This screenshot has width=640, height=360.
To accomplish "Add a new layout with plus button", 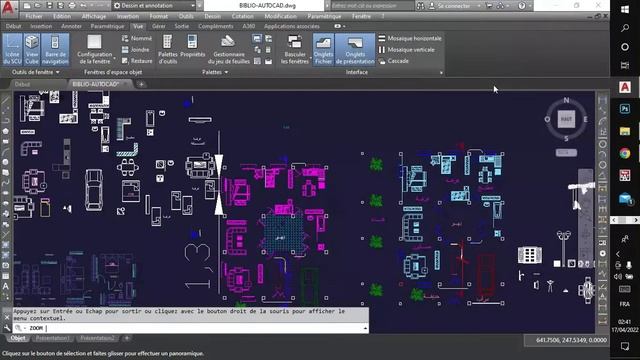I will click(127, 338).
